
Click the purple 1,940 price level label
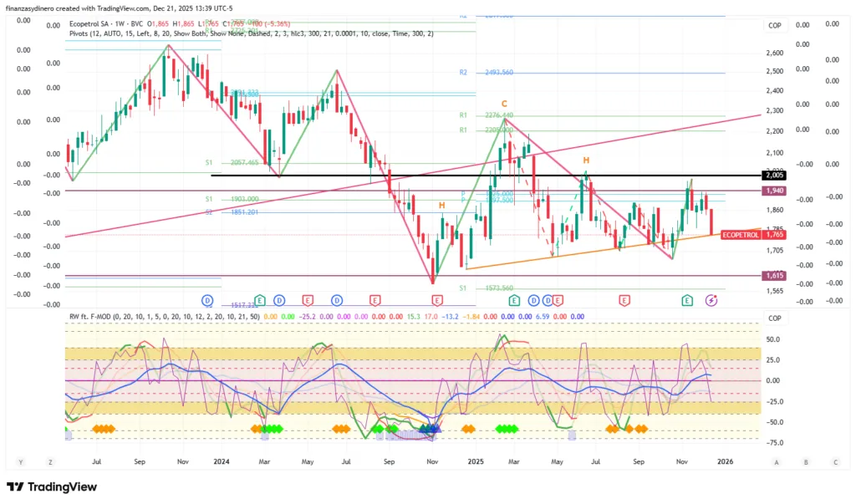pyautogui.click(x=773, y=191)
